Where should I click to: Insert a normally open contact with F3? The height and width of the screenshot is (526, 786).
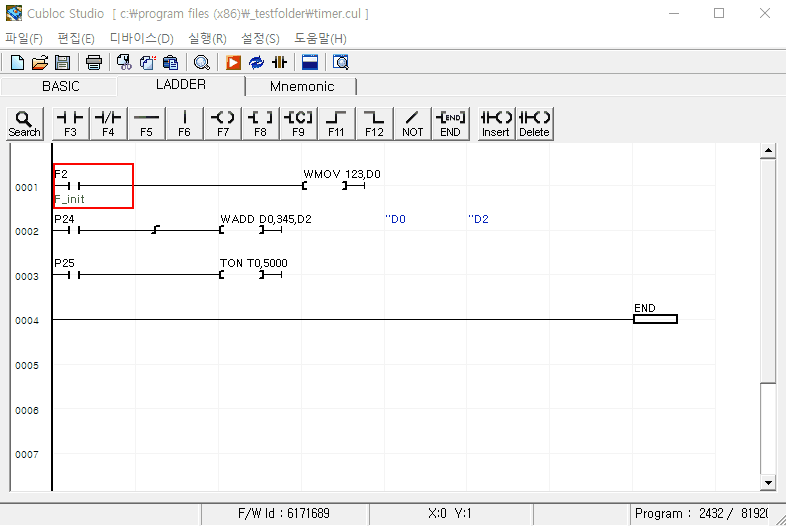point(70,123)
